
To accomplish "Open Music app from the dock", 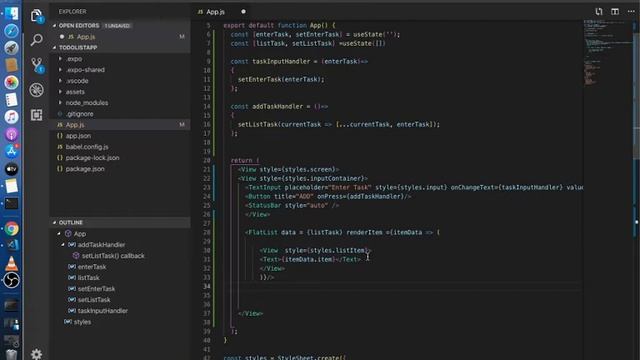I will tap(11, 117).
